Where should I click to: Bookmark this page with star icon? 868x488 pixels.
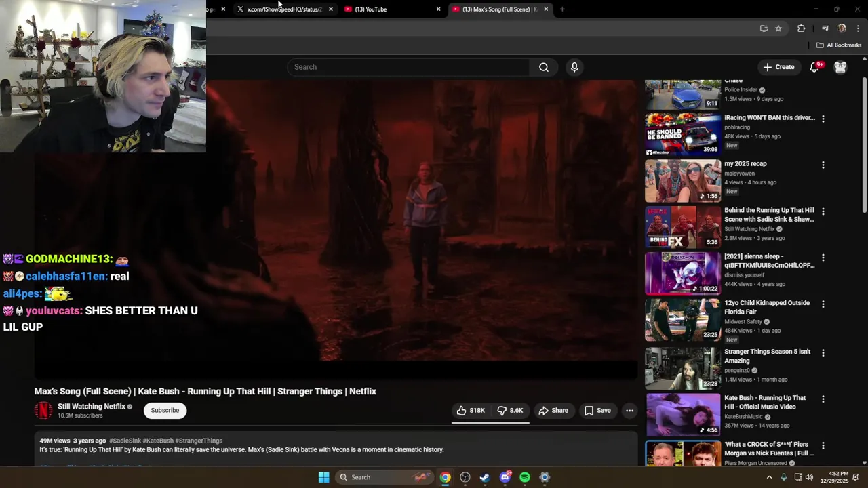(x=778, y=28)
